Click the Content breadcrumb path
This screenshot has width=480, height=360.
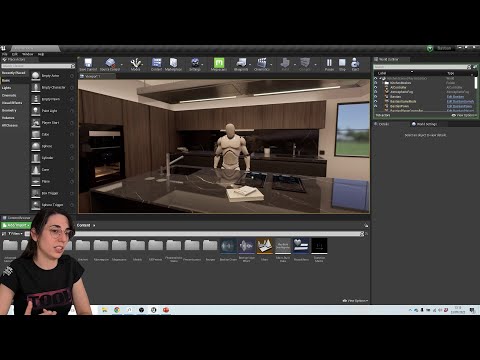[x=83, y=225]
